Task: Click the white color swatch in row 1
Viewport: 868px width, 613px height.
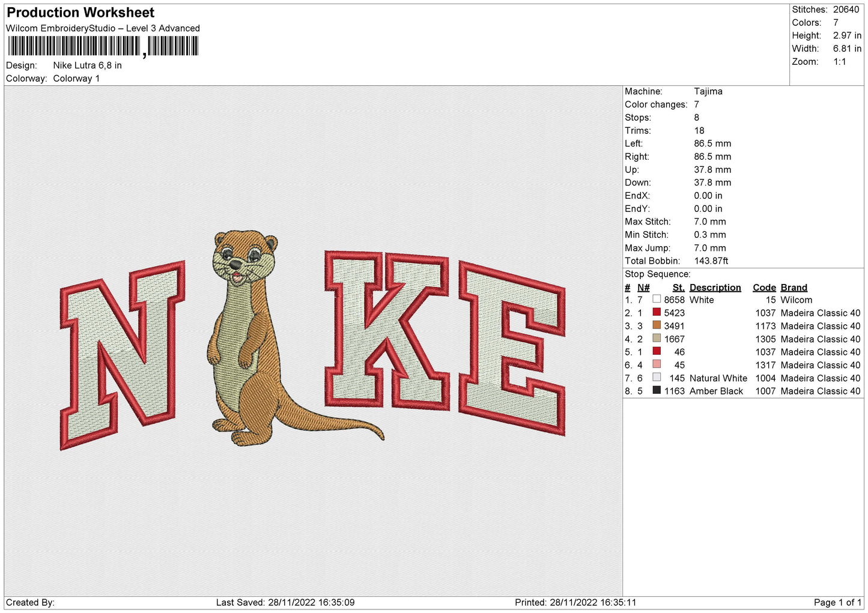Action: coord(657,299)
